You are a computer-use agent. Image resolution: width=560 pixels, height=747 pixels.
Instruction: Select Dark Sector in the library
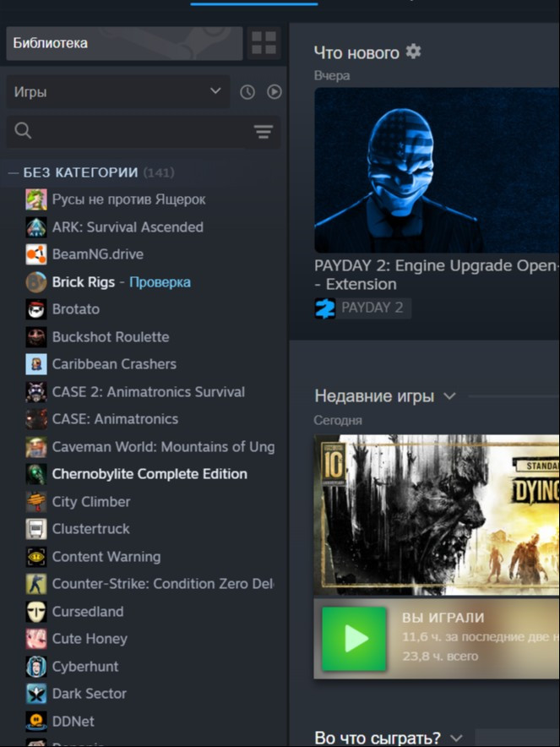pos(89,694)
